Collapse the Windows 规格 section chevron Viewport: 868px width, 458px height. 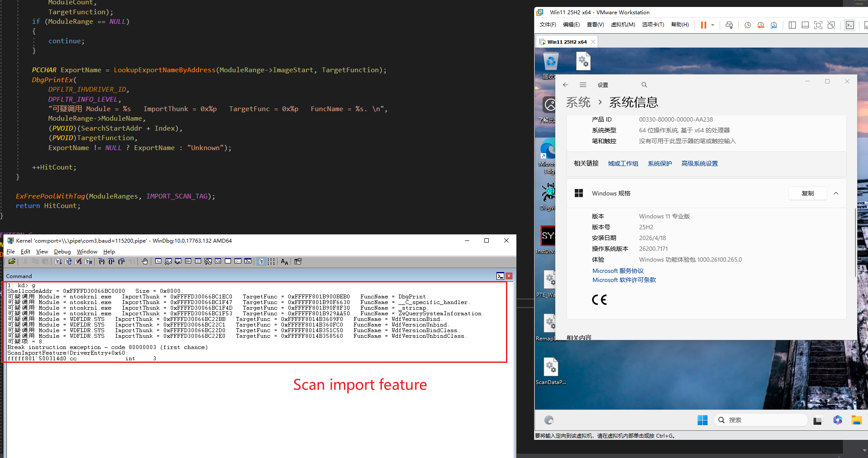pyautogui.click(x=836, y=193)
